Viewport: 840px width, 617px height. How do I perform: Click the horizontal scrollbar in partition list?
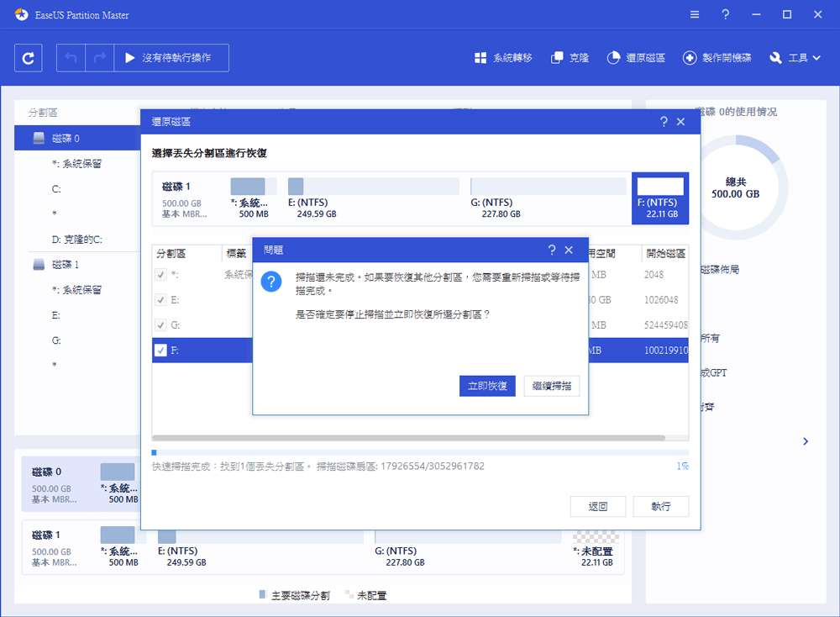click(x=409, y=438)
